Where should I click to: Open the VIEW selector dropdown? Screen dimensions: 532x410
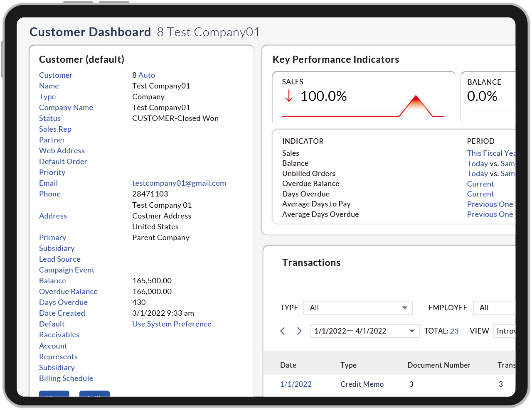505,331
